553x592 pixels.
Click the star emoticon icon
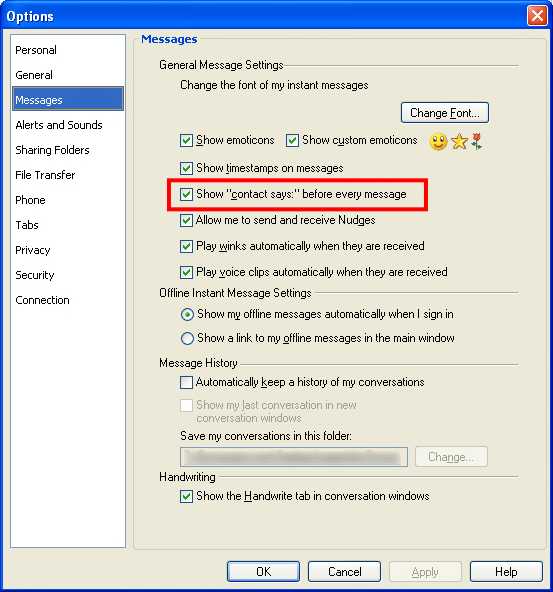pos(459,142)
